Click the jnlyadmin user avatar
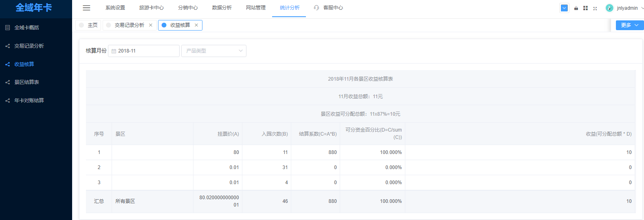644x220 pixels. pos(609,8)
